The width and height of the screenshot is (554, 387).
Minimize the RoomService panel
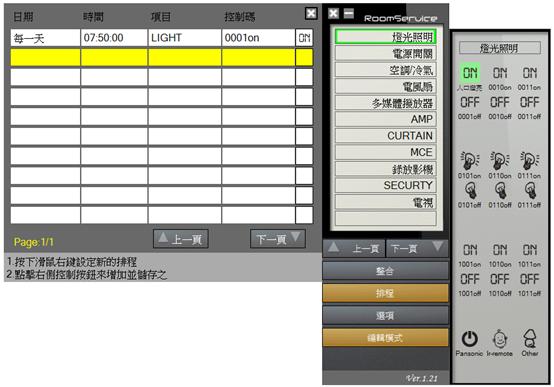[349, 13]
